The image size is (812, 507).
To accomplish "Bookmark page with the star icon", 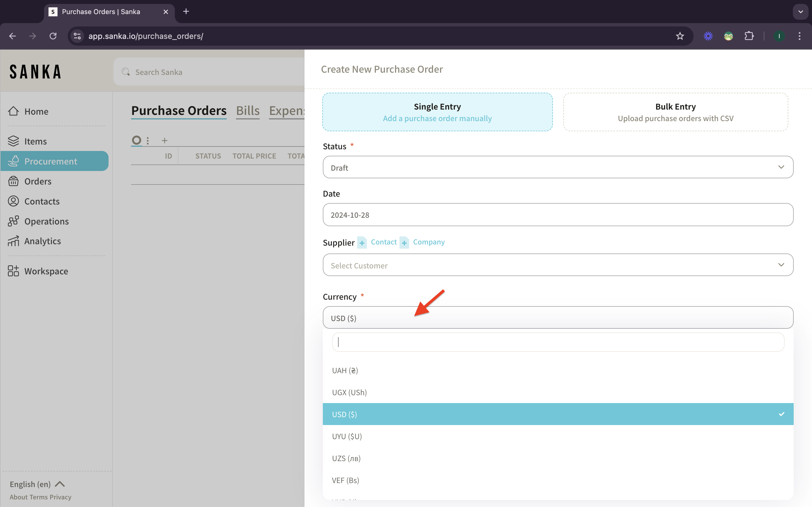I will pos(680,36).
